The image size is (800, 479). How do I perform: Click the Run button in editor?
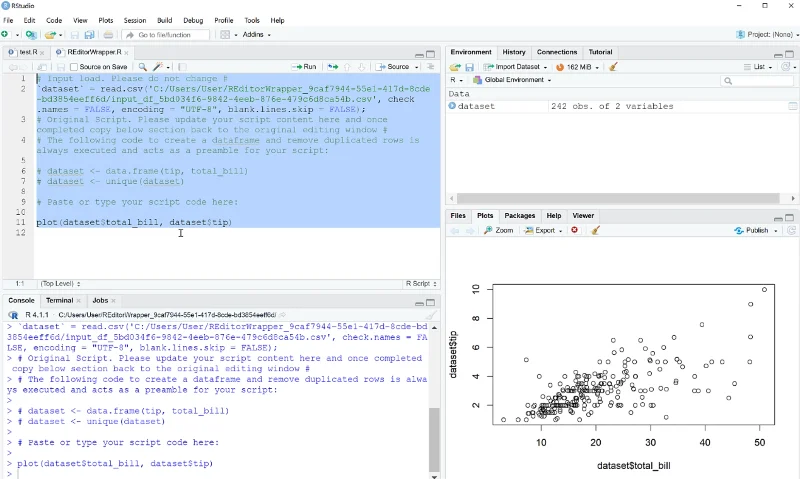pyautogui.click(x=304, y=67)
